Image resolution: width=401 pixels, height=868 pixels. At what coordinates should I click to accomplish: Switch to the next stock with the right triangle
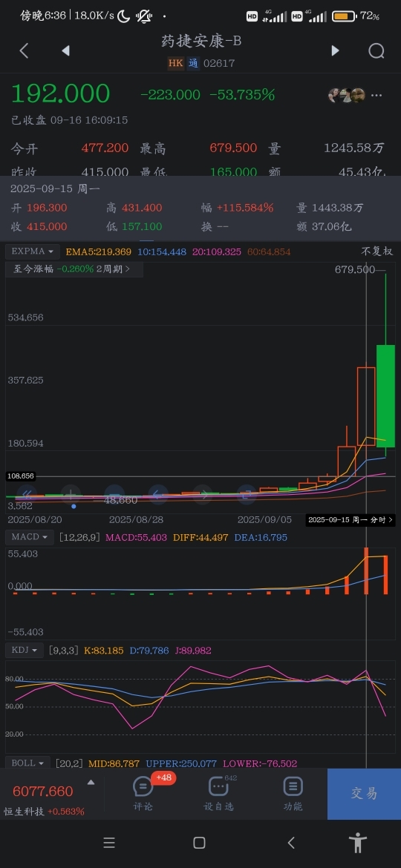(335, 51)
